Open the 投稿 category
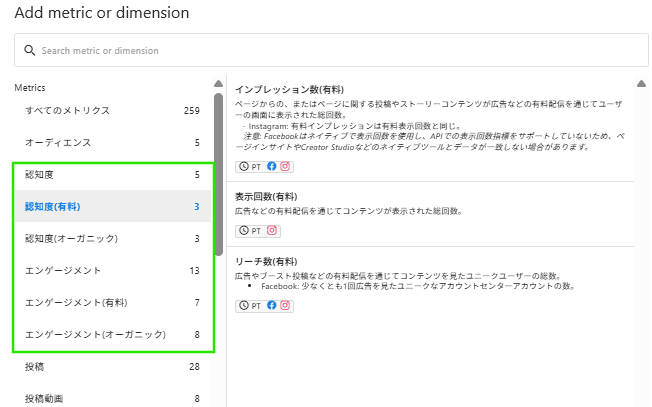Viewport: 652px width, 407px height. coord(35,366)
